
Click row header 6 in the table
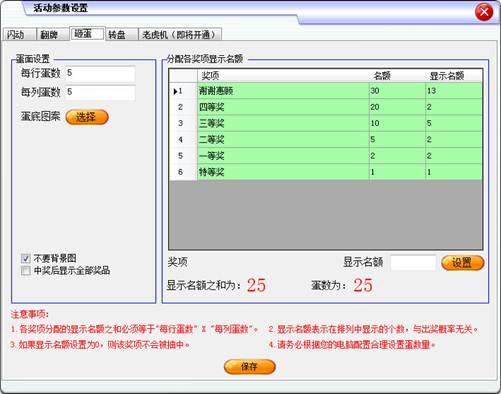tap(183, 172)
